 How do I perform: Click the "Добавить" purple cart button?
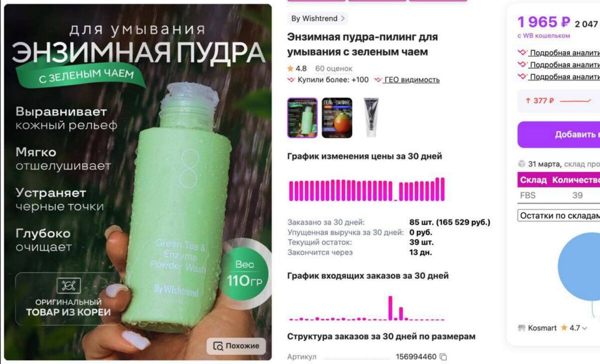pos(558,135)
